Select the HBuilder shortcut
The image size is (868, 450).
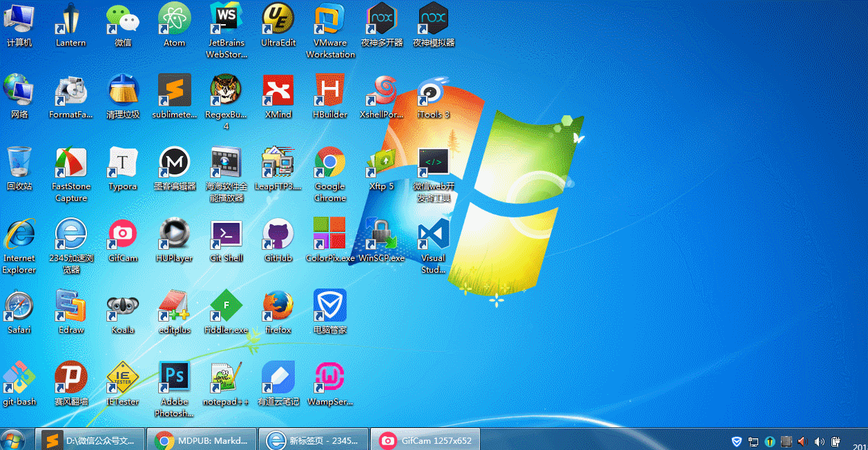coord(330,97)
